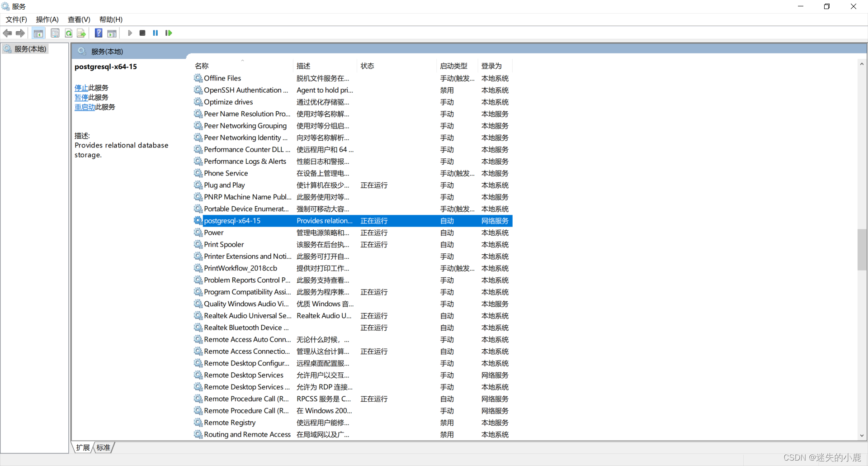Sort by the 名称 column header
868x466 pixels.
[243, 66]
